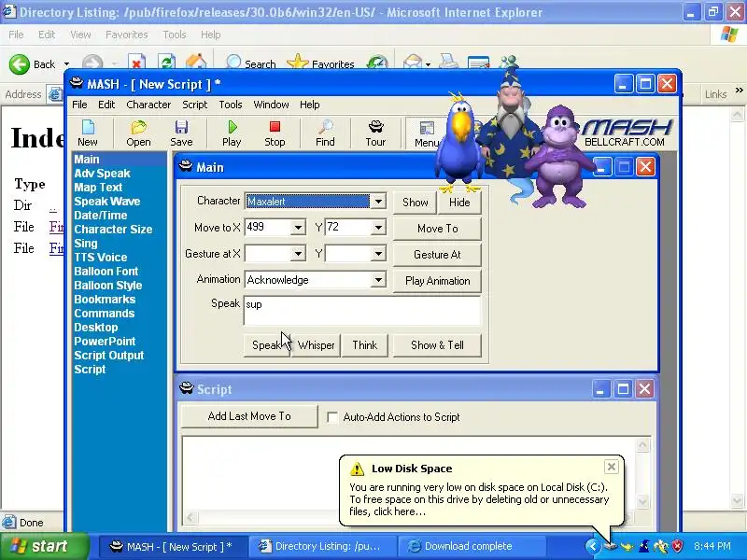Select Adv Speak in sidebar
This screenshot has height=560, width=747.
(x=102, y=174)
